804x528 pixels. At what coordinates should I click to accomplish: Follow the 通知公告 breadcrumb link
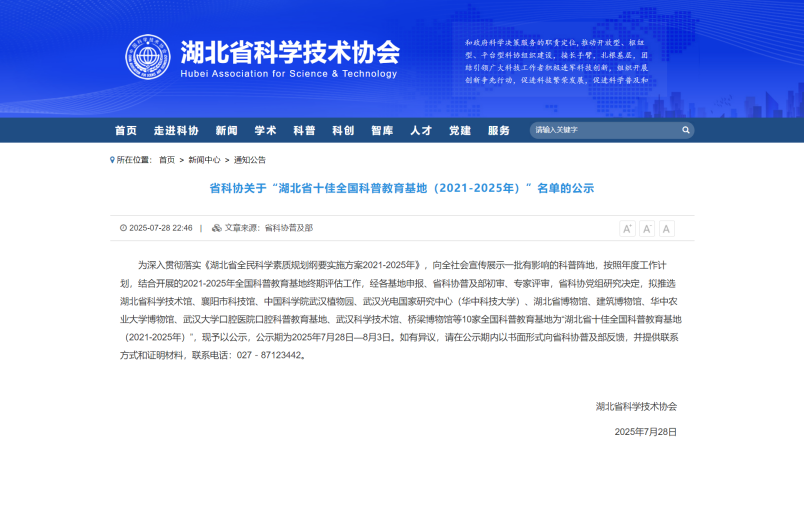(x=250, y=160)
